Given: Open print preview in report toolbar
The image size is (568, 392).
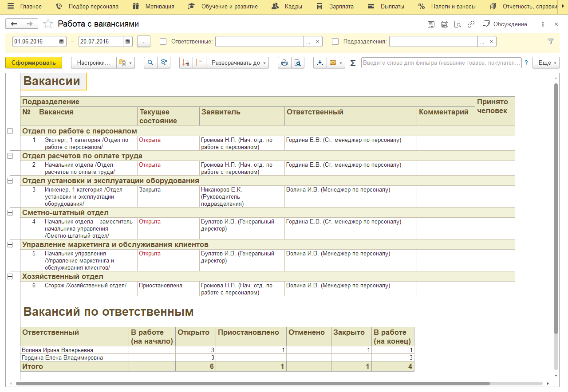Looking at the screenshot, I should 298,63.
